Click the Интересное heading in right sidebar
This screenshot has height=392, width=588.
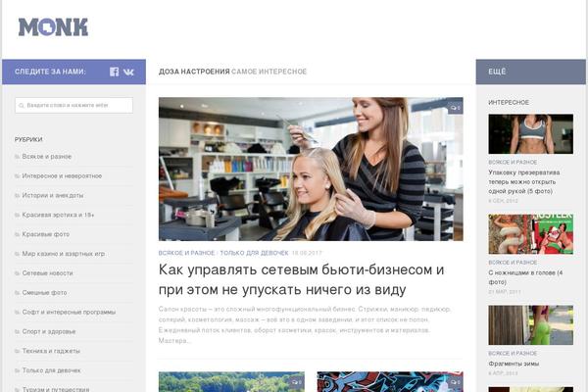(x=509, y=102)
